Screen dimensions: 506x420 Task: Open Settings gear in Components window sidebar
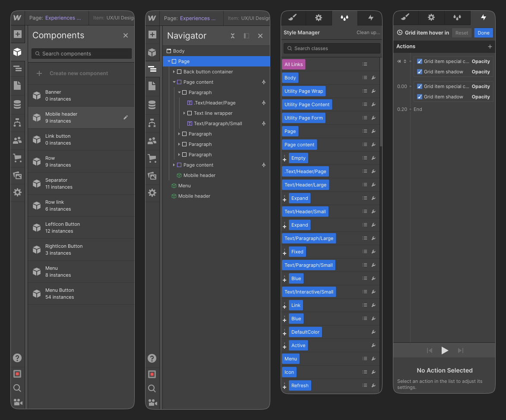pos(17,193)
